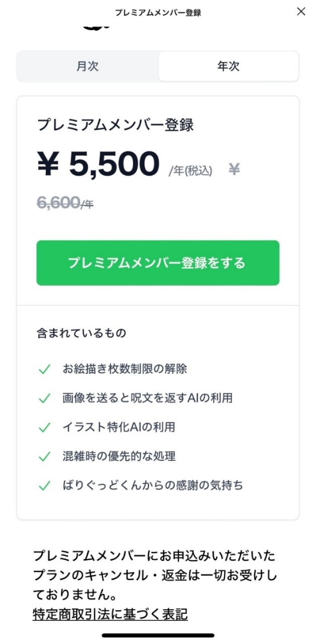The height and width of the screenshot is (644, 316).
Task: Select the 年次 billing tab
Action: click(228, 67)
